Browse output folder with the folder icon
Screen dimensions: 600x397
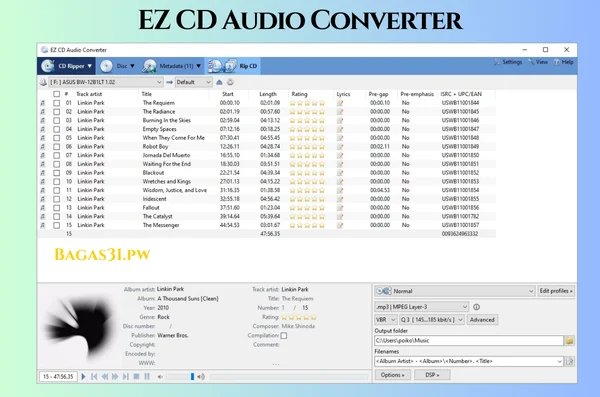point(569,340)
